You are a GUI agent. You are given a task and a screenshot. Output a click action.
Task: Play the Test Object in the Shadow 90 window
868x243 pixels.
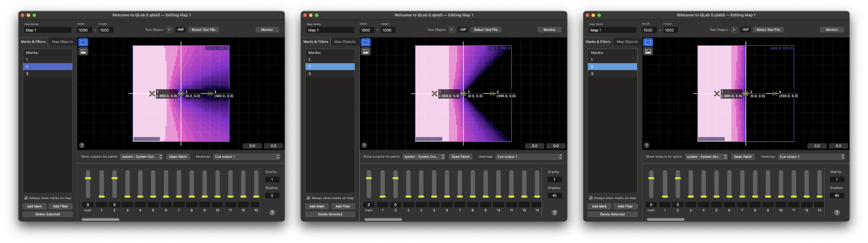tap(734, 30)
